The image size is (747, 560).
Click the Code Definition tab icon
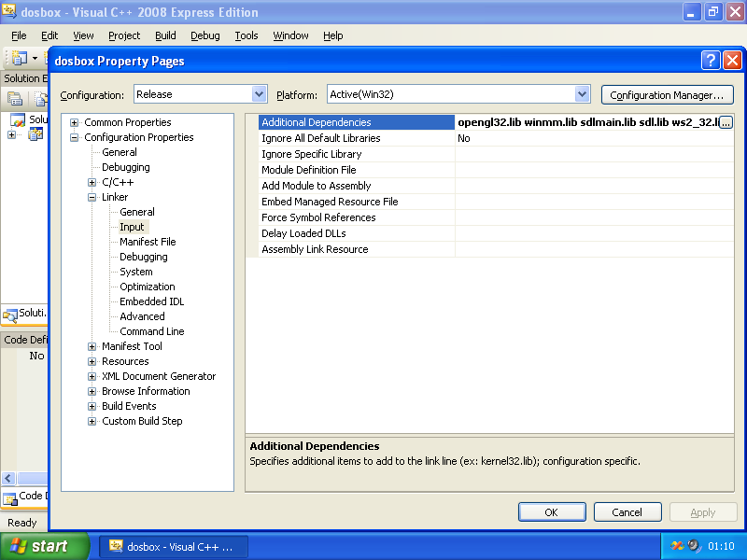point(9,497)
